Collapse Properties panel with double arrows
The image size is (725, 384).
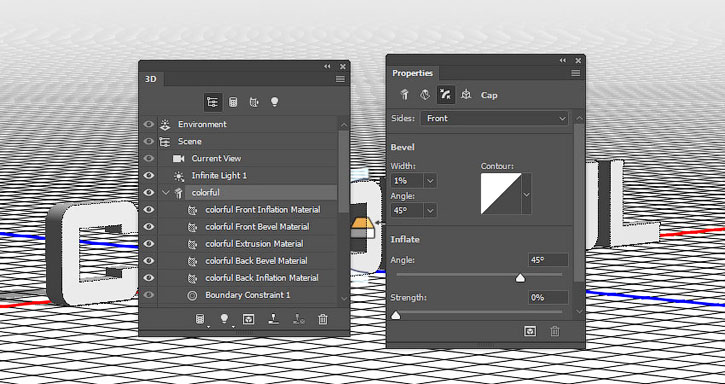[563, 61]
